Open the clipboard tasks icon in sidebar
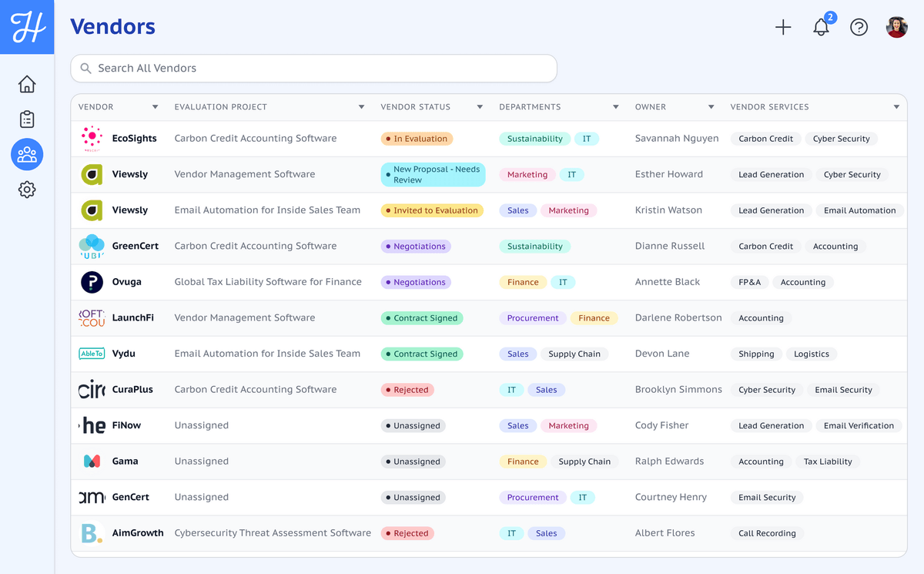This screenshot has height=574, width=924. 27,119
